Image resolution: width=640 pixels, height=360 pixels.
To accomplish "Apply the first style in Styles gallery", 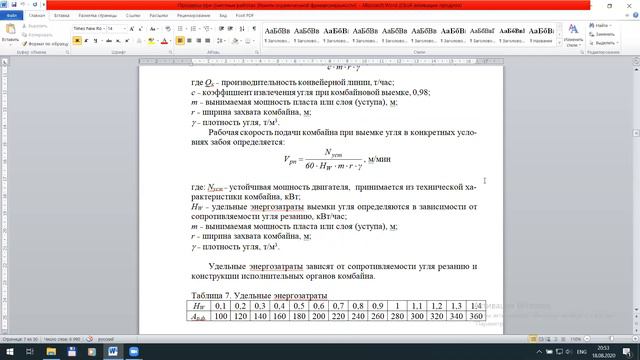I will pos(277,34).
